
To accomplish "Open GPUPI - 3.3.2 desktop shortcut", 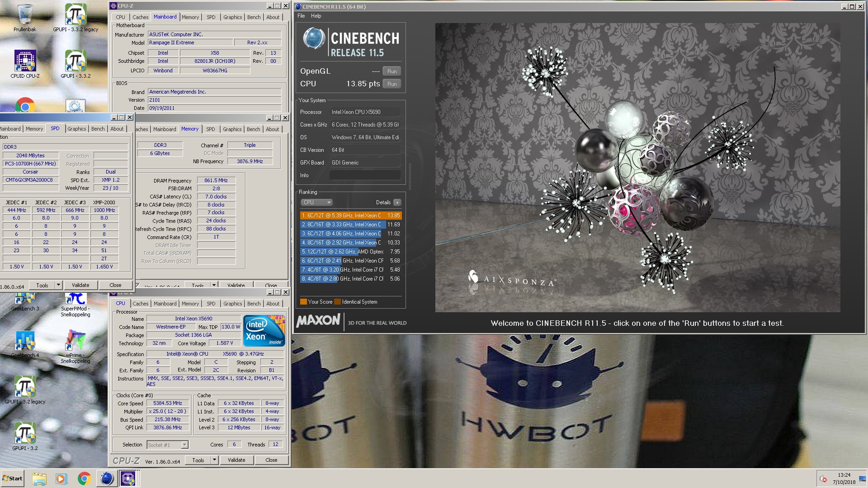I will click(x=75, y=64).
